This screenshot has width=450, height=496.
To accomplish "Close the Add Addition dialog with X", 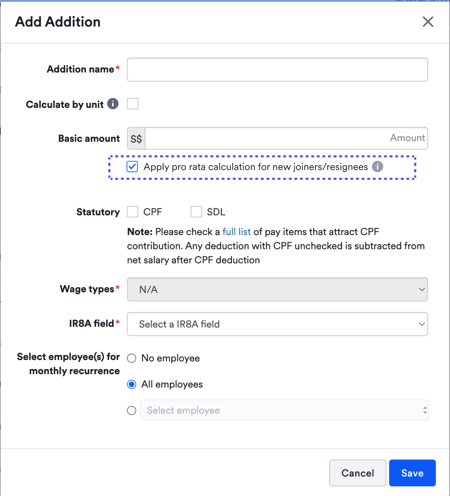I will pos(428,22).
